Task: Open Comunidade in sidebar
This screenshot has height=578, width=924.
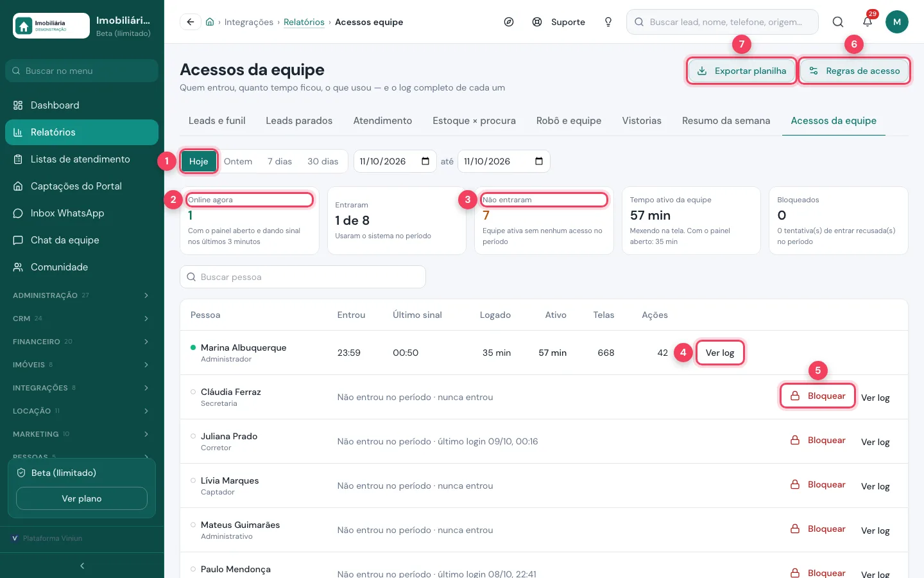Action: [81, 267]
